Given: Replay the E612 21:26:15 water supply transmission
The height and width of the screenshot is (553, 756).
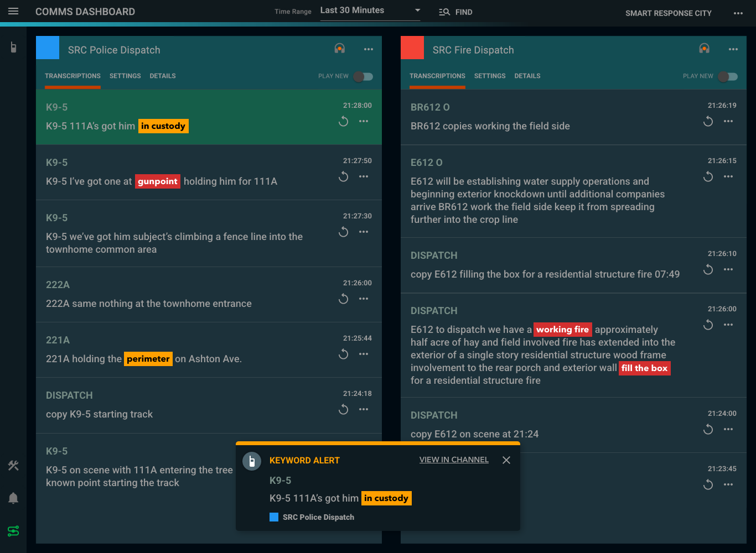Looking at the screenshot, I should [708, 176].
